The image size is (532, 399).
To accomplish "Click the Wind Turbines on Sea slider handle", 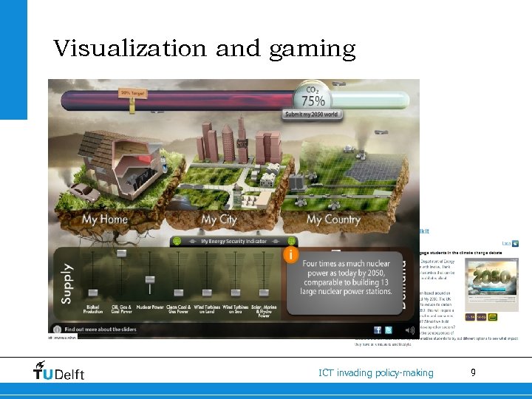I will point(236,293).
